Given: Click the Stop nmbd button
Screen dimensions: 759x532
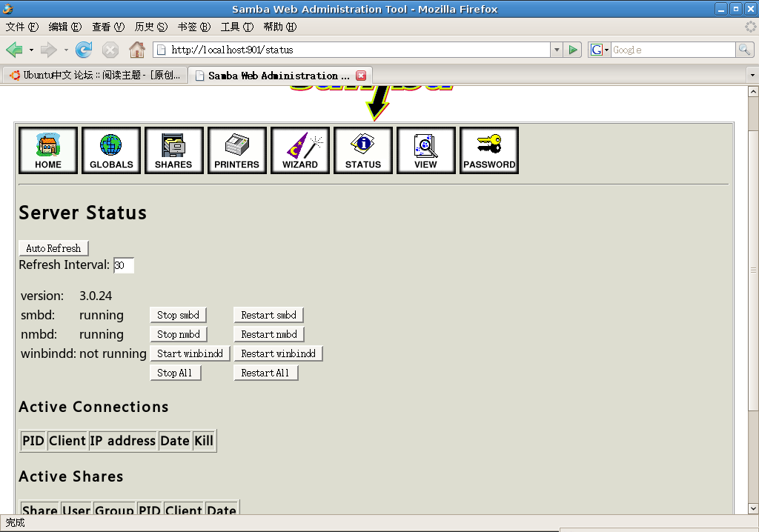Looking at the screenshot, I should (x=179, y=334).
